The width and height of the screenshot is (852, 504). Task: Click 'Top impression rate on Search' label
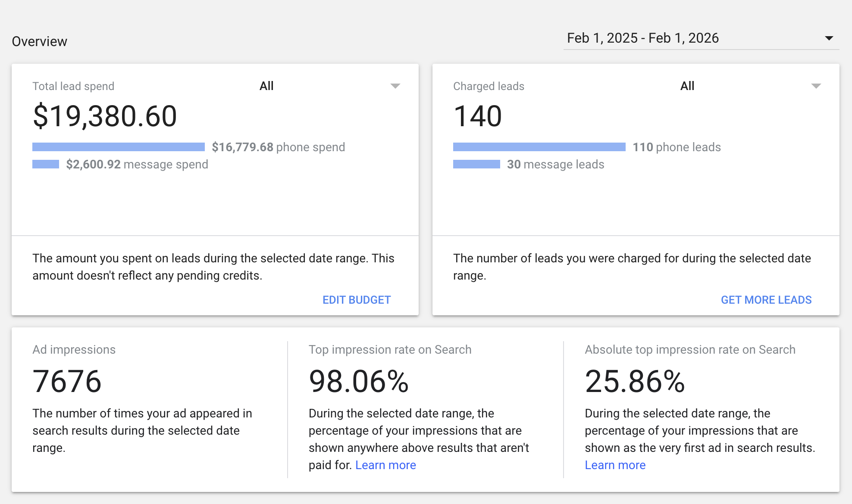390,349
